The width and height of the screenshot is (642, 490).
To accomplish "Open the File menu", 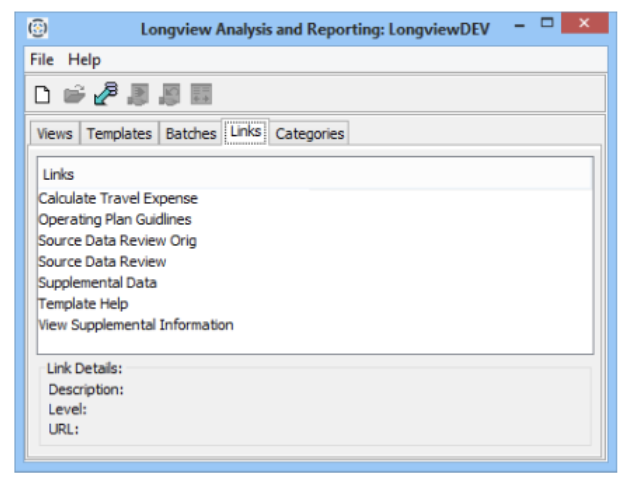I will [42, 60].
